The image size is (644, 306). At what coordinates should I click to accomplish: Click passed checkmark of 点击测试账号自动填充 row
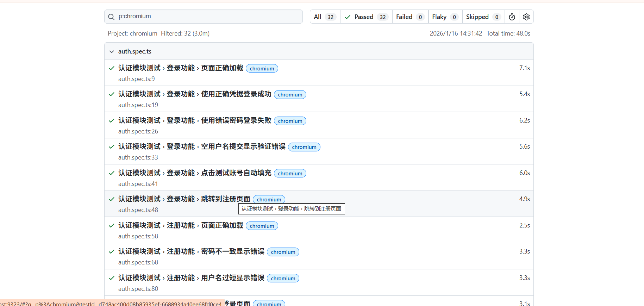point(112,173)
